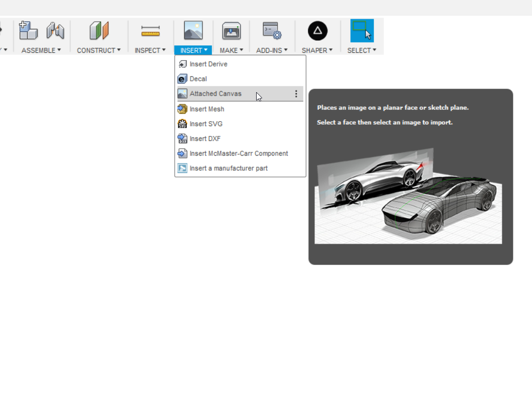Open the Construct offset plane icon
Viewport: 532px width, 399px height.
[x=99, y=31]
